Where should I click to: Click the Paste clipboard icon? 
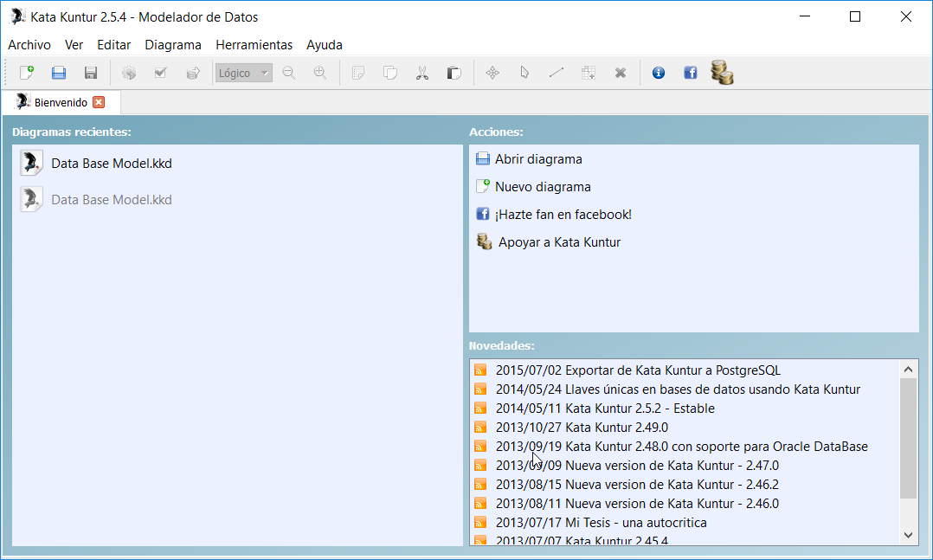coord(454,73)
